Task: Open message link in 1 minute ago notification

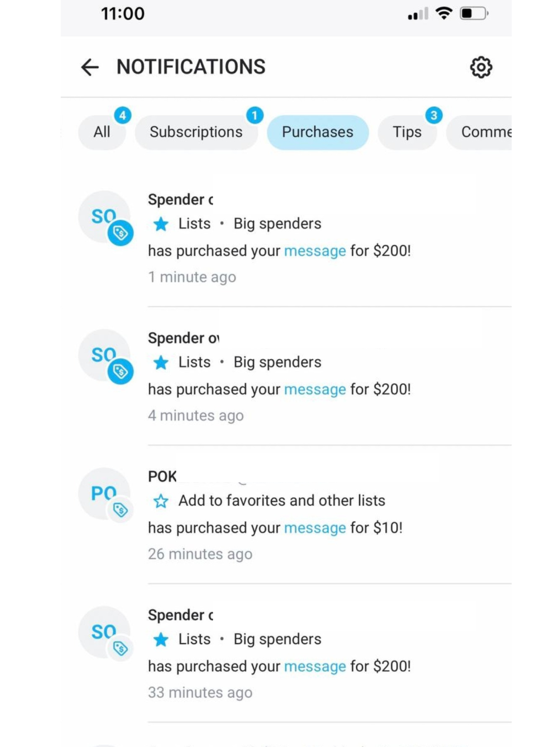Action: click(x=315, y=251)
